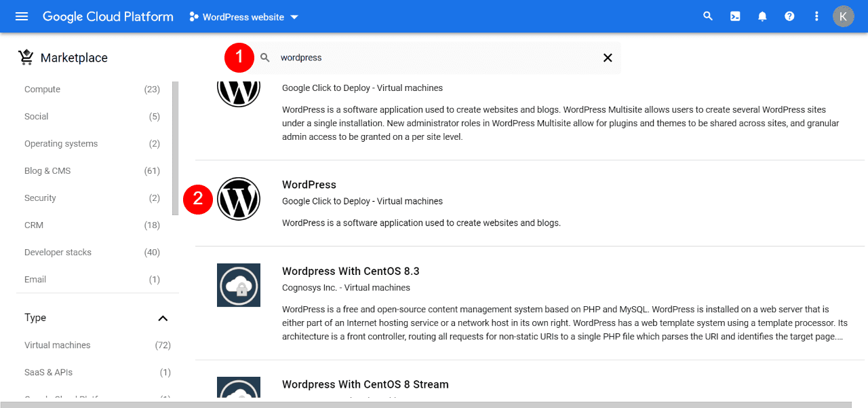Expand the project dropdown arrow
The width and height of the screenshot is (868, 408).
pyautogui.click(x=294, y=18)
